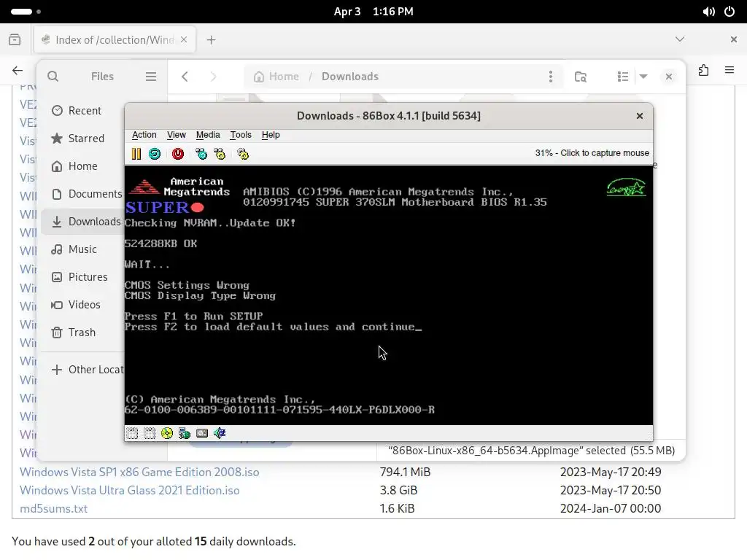Open the 86Box Help menu
The height and width of the screenshot is (560, 747).
[271, 135]
